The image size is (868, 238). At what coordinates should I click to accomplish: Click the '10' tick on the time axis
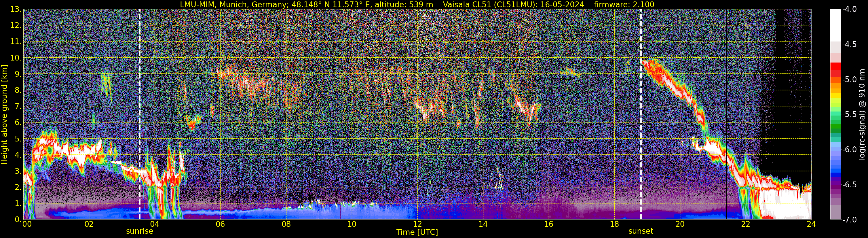(352, 224)
